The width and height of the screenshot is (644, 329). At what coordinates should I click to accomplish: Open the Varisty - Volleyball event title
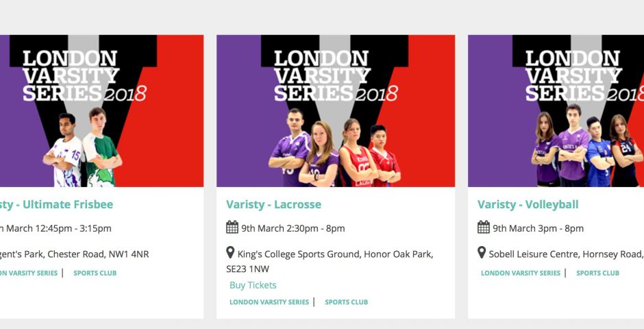[528, 204]
